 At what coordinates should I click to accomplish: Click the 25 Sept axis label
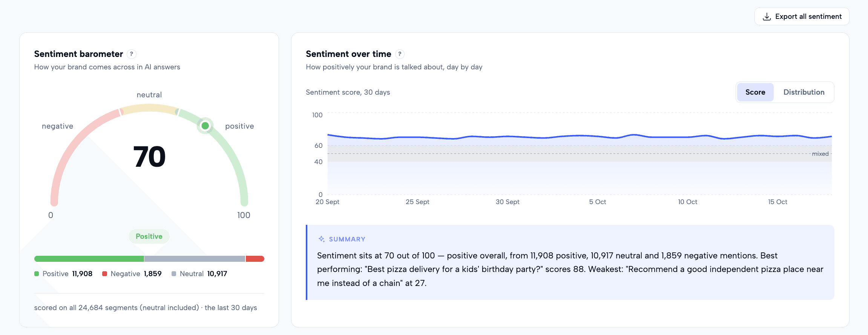[x=417, y=202]
